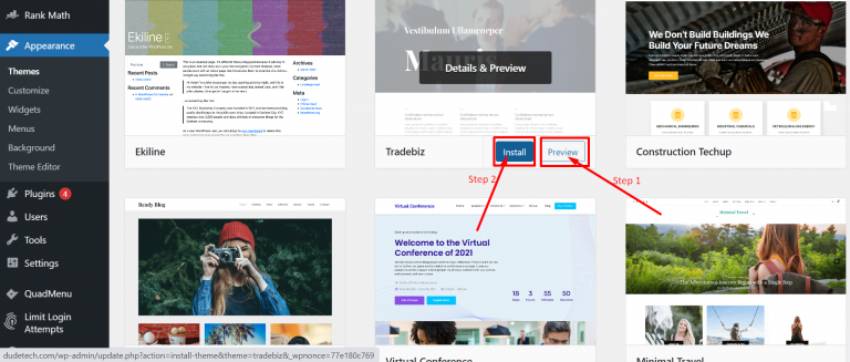Open the Customize submenu item
The height and width of the screenshot is (362, 850).
point(28,90)
